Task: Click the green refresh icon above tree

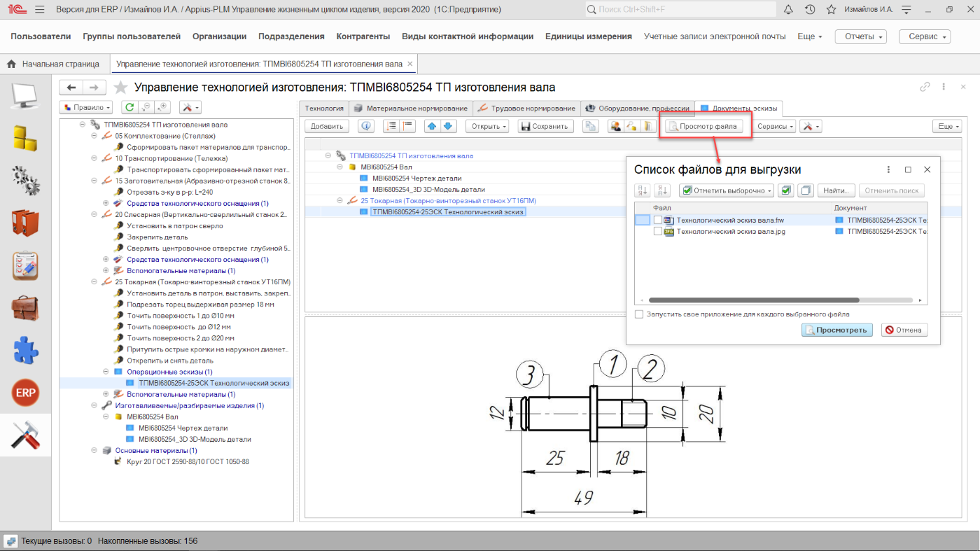Action: click(129, 107)
